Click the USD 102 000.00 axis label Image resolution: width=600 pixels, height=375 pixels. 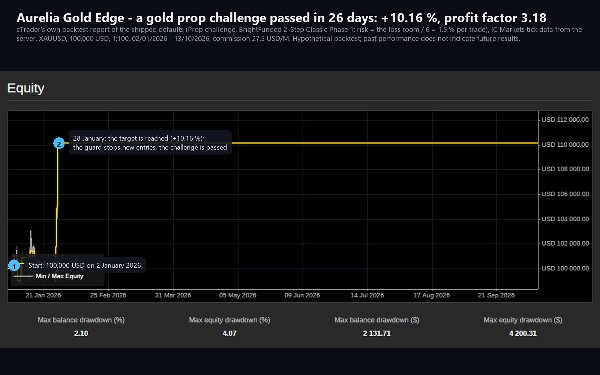[565, 243]
